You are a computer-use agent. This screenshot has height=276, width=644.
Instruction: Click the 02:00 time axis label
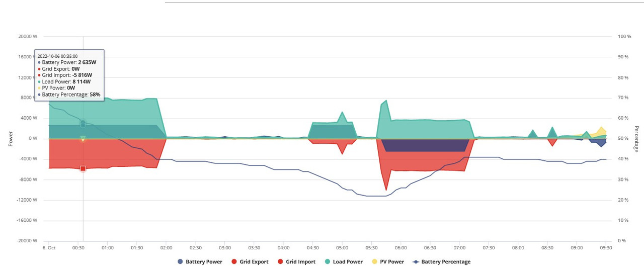[166, 248]
